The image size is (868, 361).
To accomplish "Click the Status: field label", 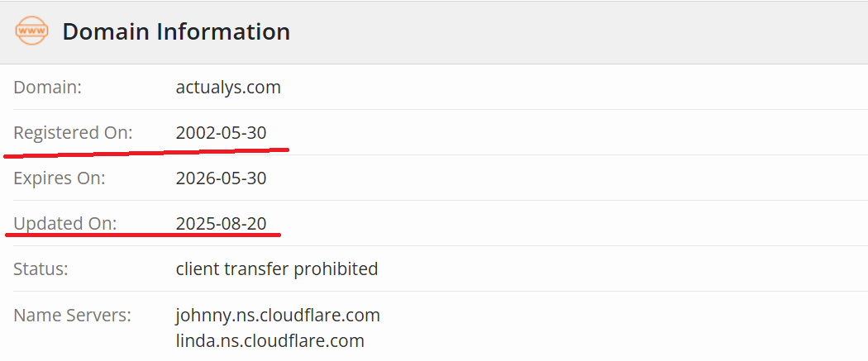I will (x=41, y=268).
